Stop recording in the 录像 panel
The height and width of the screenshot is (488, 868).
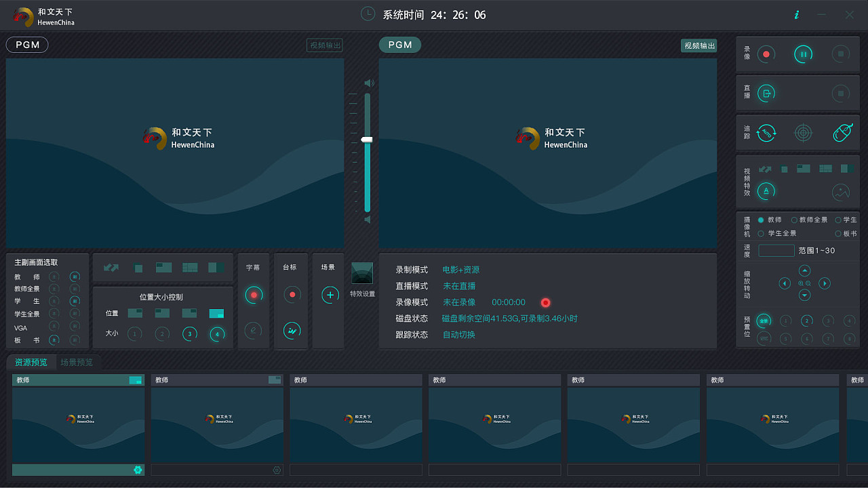coord(841,54)
